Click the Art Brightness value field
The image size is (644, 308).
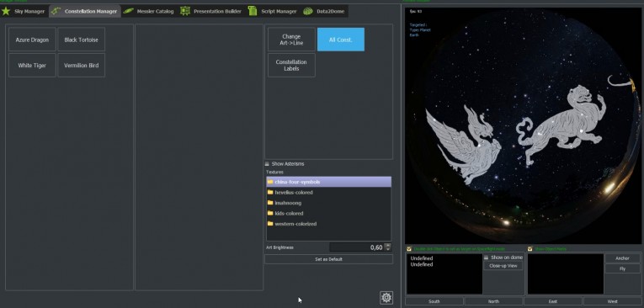click(357, 247)
